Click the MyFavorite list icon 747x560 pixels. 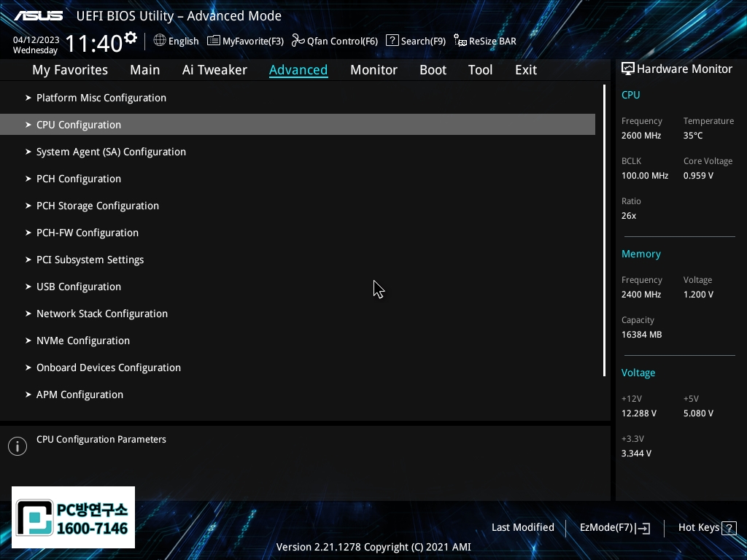click(214, 41)
